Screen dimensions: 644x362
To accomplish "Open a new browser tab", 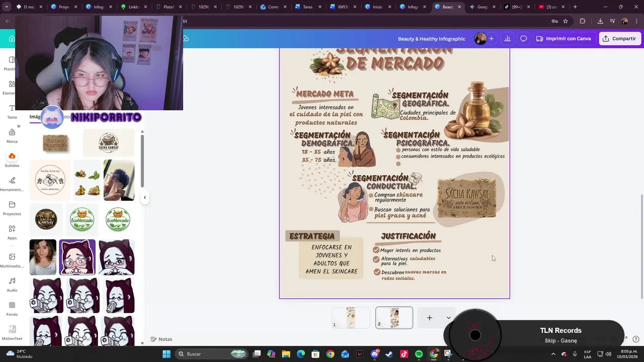I will [x=575, y=7].
